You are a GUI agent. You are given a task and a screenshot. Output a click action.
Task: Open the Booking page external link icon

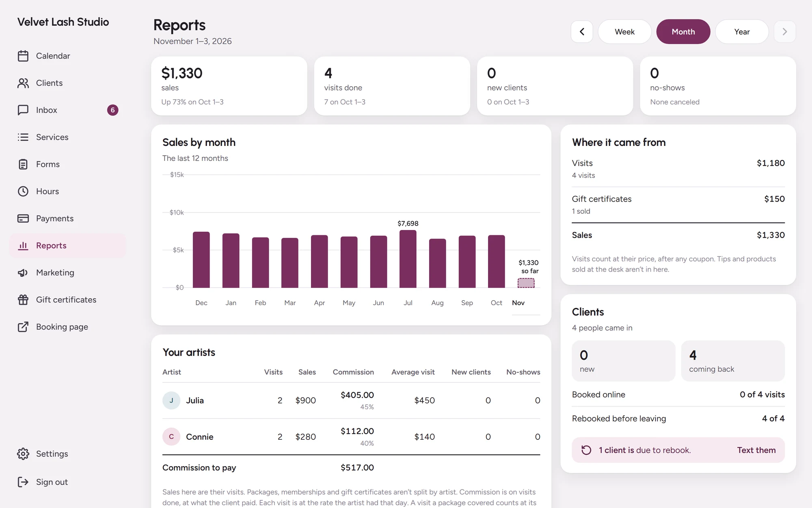tap(23, 327)
